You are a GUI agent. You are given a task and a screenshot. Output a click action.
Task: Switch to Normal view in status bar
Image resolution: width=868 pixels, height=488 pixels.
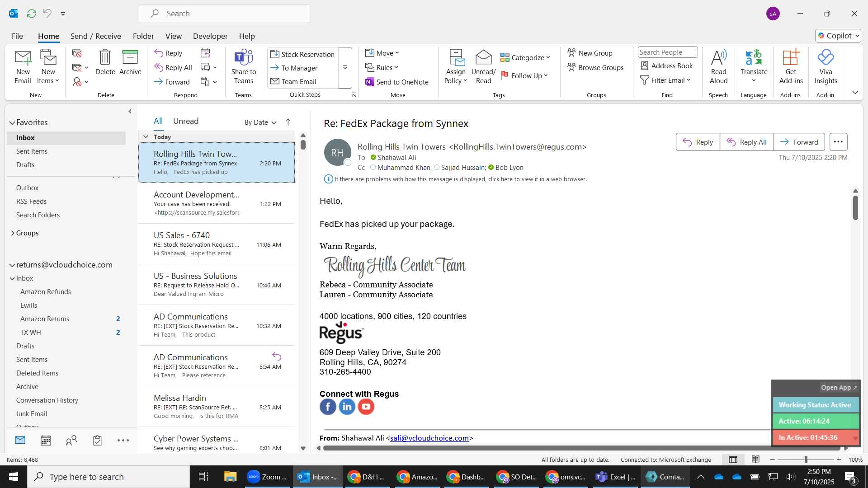pyautogui.click(x=733, y=460)
